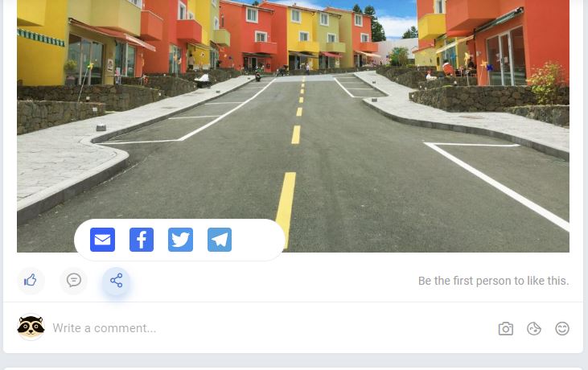Click the raccoon profile avatar
Image resolution: width=588 pixels, height=370 pixels.
tap(31, 327)
